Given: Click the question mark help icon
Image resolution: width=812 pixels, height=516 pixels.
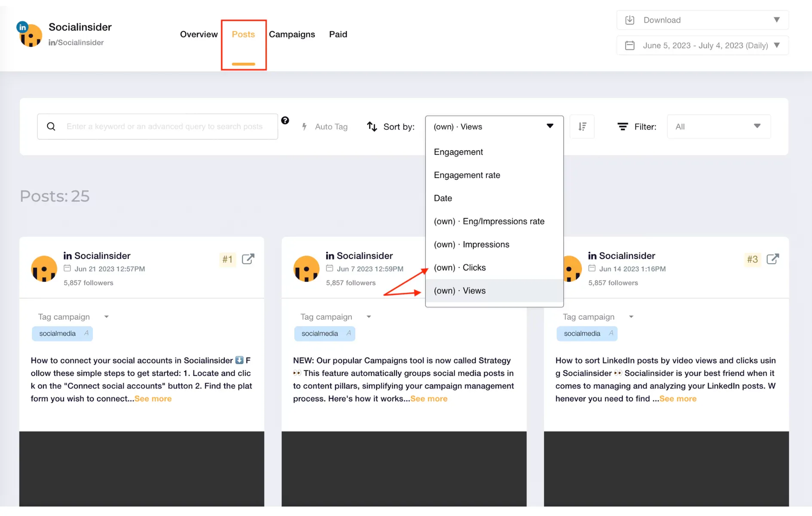Looking at the screenshot, I should coord(285,120).
